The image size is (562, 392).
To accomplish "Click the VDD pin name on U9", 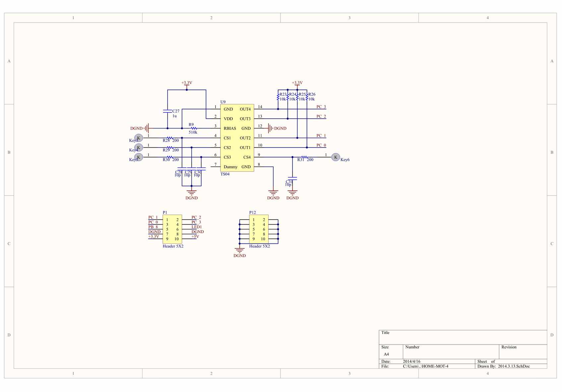I will 228,119.
